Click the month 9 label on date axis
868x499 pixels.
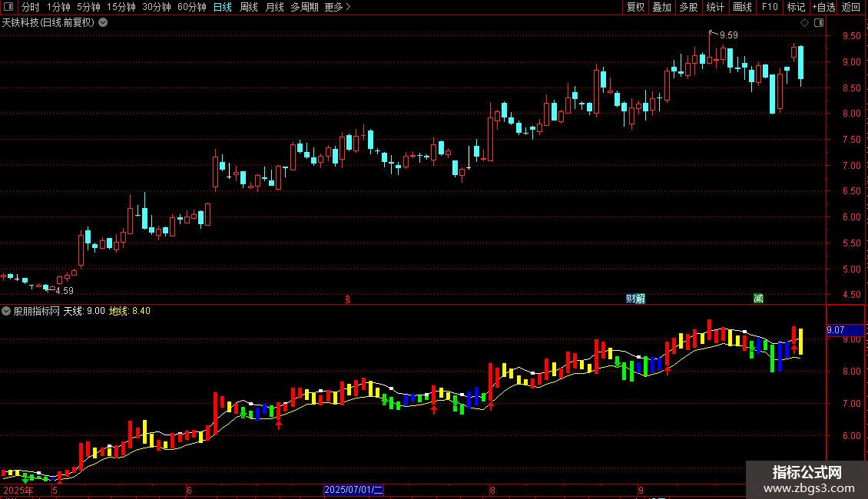click(x=641, y=490)
